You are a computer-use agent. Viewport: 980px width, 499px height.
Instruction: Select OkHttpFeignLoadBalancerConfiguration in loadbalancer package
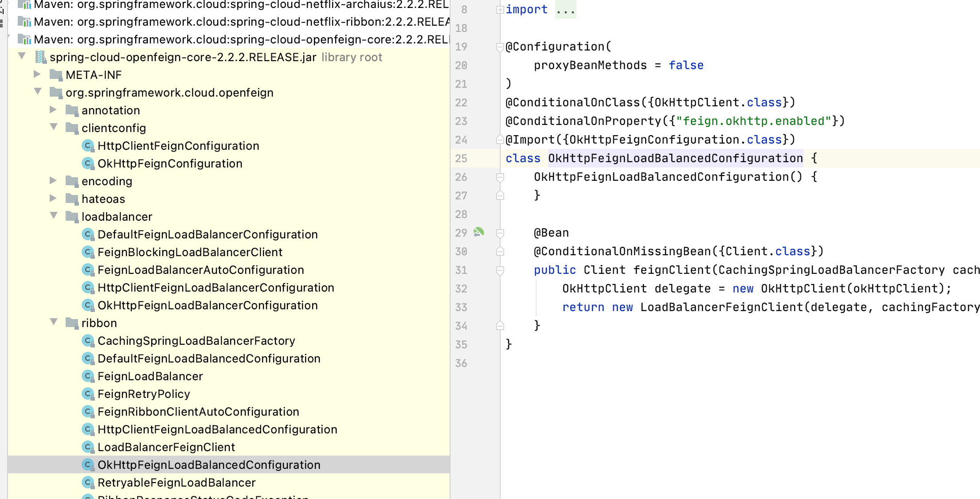[208, 305]
